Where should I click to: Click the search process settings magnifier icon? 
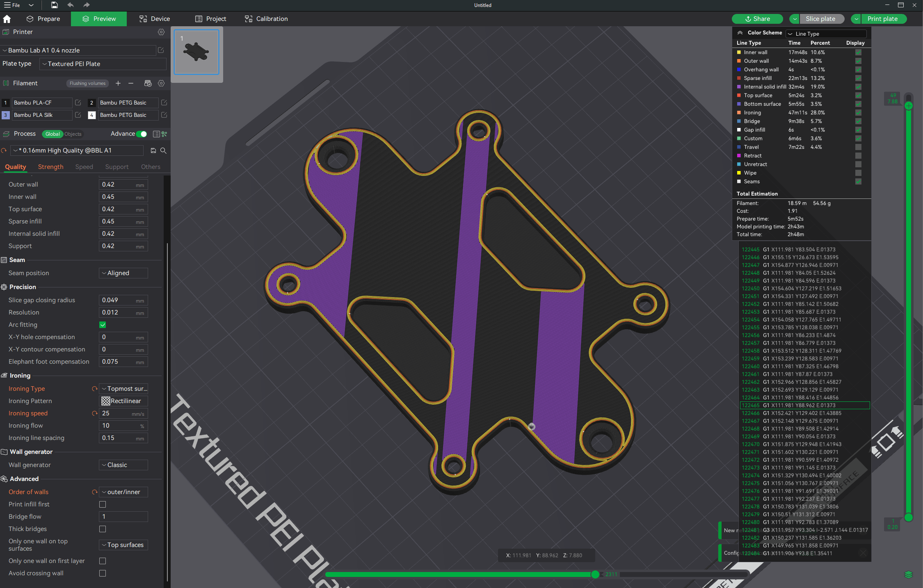point(163,150)
